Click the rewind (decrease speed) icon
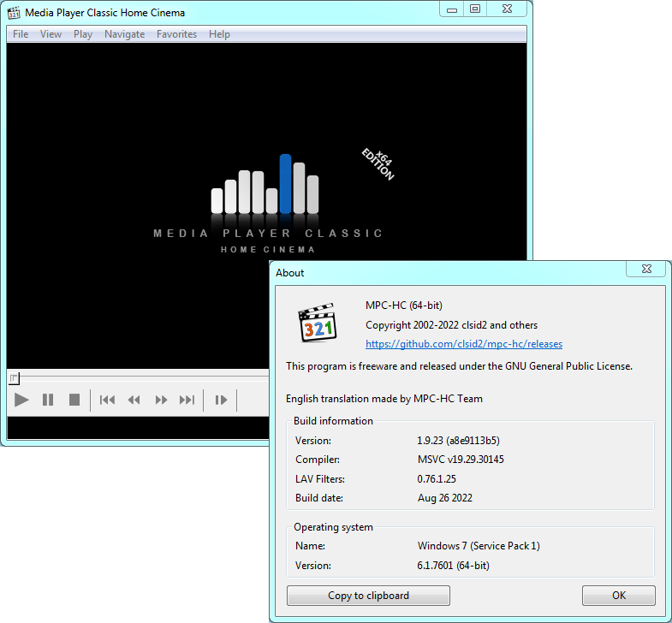Screen dimensions: 672x623 click(x=134, y=400)
